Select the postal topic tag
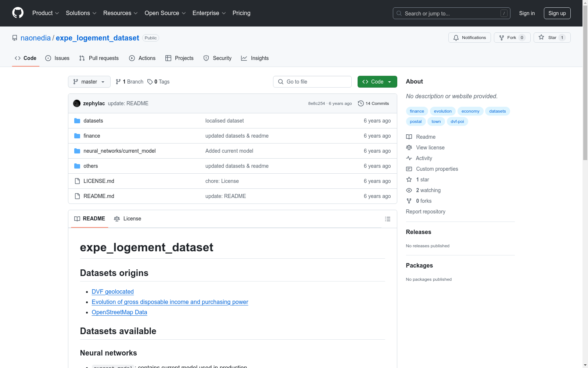 point(416,121)
